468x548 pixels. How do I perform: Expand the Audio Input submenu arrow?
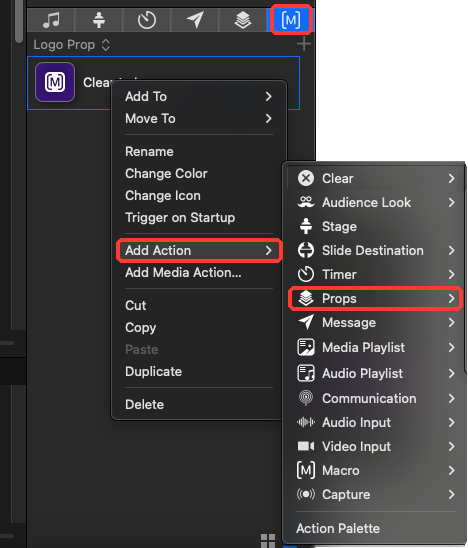click(x=451, y=422)
